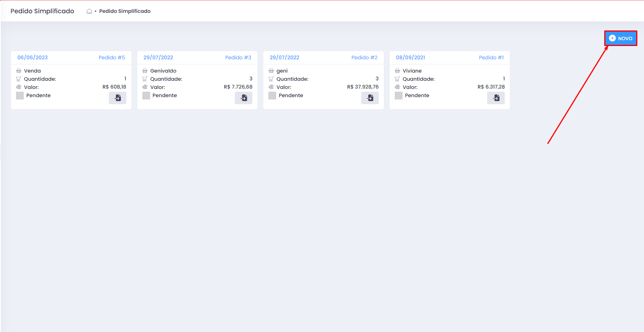644x332 pixels.
Task: Toggle the Pendente box on Pedido #2
Action: 272,96
